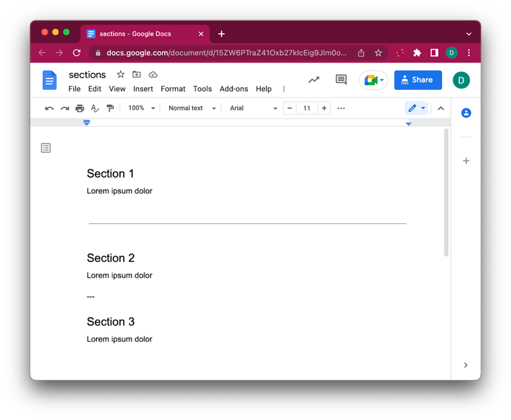Open the Insert menu

click(x=143, y=89)
